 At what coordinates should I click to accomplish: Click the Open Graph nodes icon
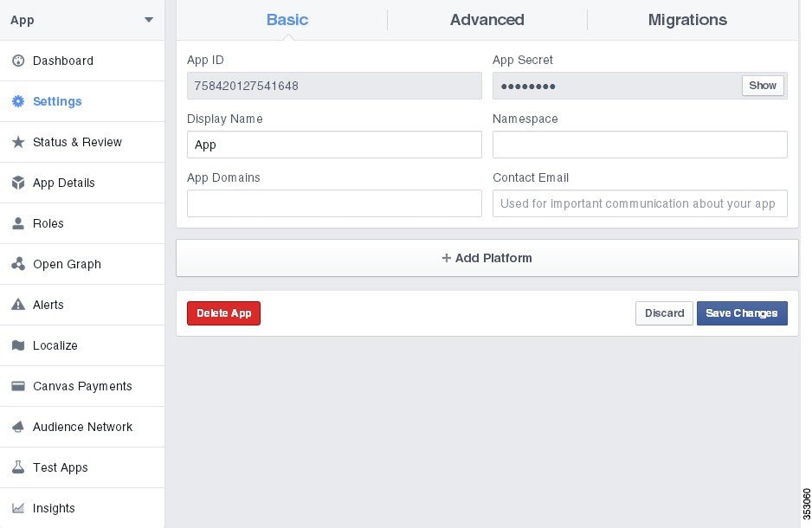tap(17, 264)
